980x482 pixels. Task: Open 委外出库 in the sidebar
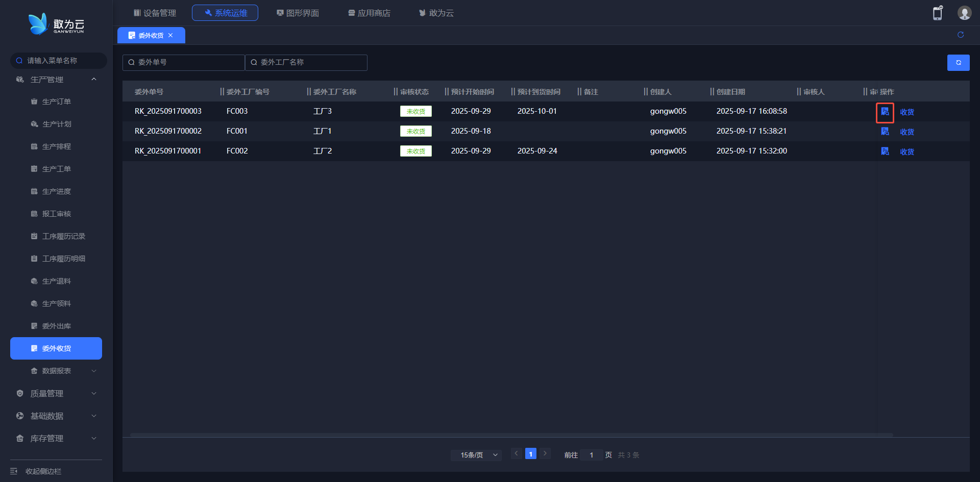click(56, 326)
